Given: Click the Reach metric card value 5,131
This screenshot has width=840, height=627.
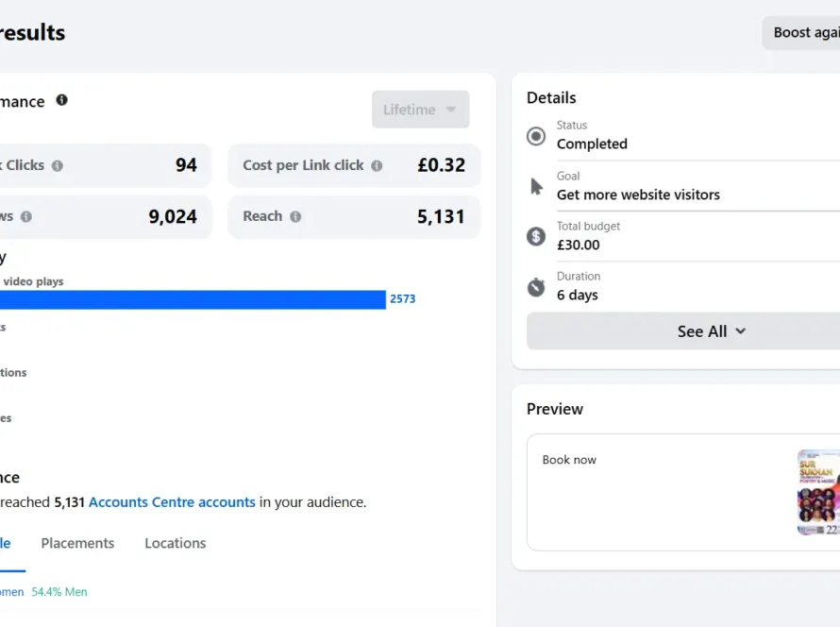Looking at the screenshot, I should (441, 217).
